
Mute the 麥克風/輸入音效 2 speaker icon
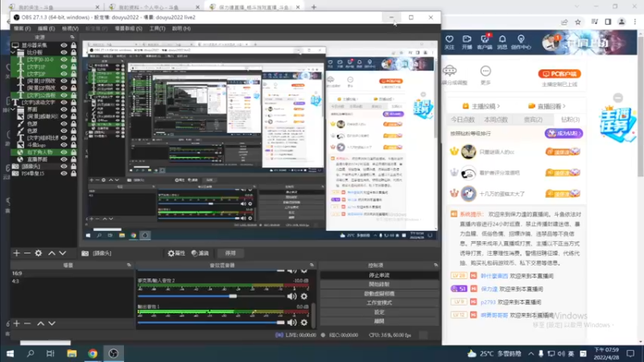292,296
